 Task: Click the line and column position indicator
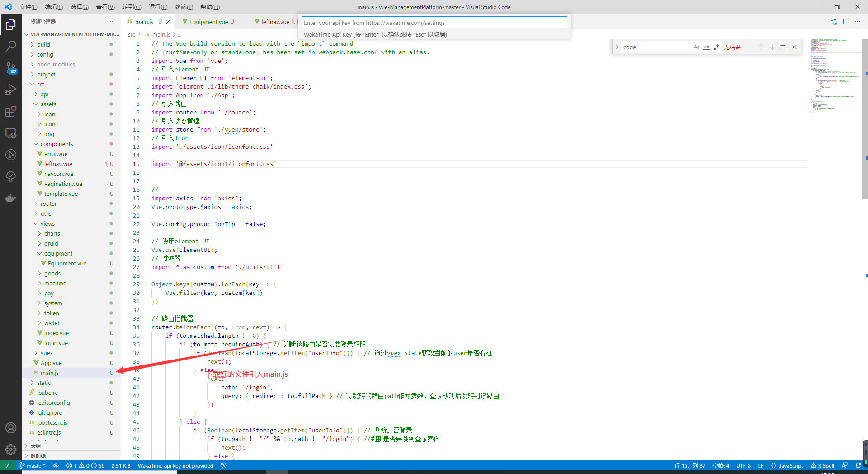(x=689, y=465)
